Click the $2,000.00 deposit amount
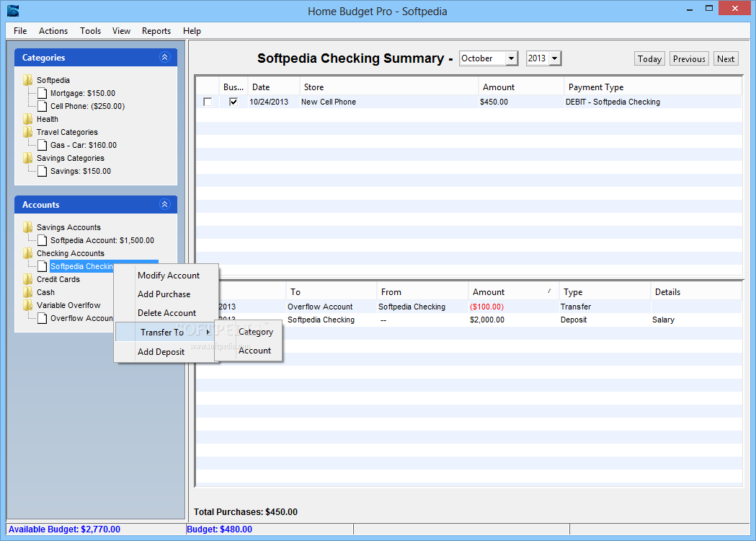756x541 pixels. (x=487, y=320)
